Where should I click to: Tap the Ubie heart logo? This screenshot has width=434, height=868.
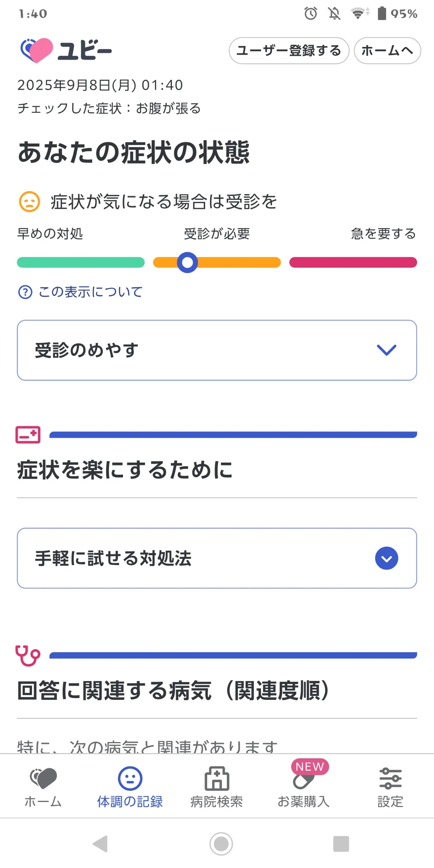click(x=37, y=50)
